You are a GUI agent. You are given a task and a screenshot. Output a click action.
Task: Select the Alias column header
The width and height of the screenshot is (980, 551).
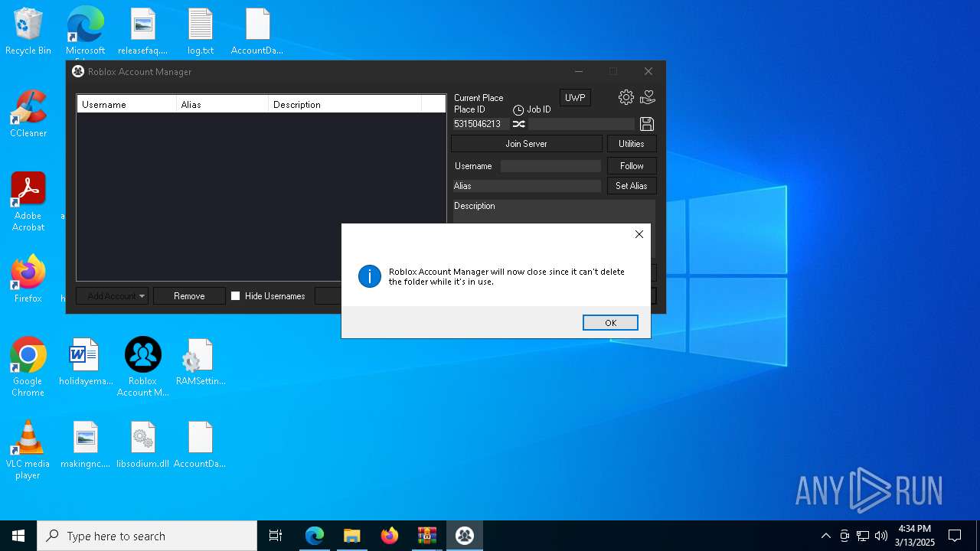coord(222,104)
